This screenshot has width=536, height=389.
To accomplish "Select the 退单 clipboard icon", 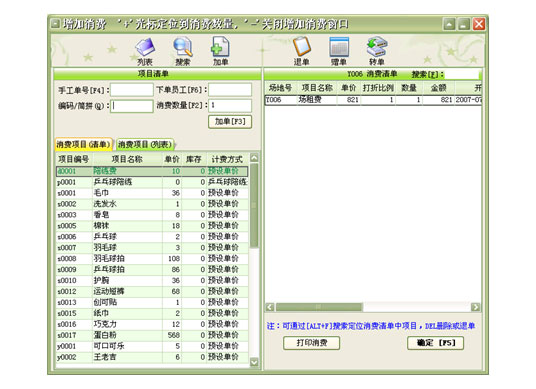I will (302, 51).
